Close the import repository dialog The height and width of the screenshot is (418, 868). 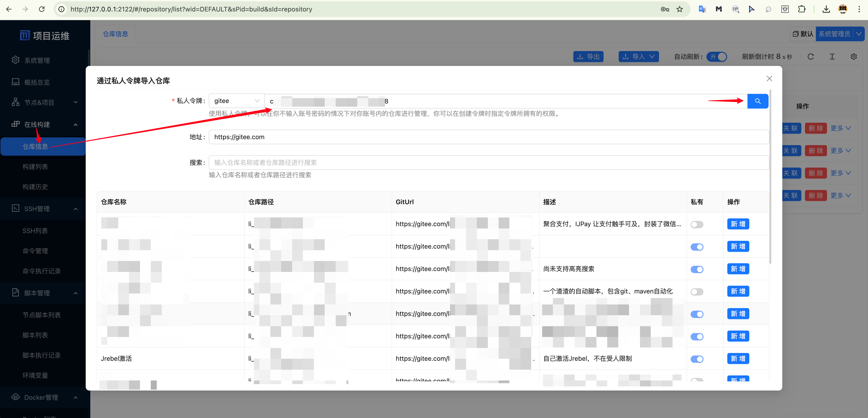tap(769, 79)
